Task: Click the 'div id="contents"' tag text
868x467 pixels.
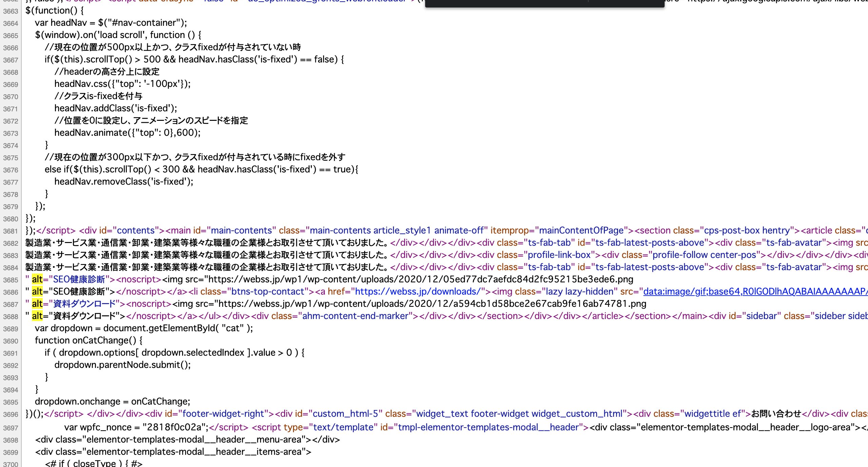Action: point(122,230)
